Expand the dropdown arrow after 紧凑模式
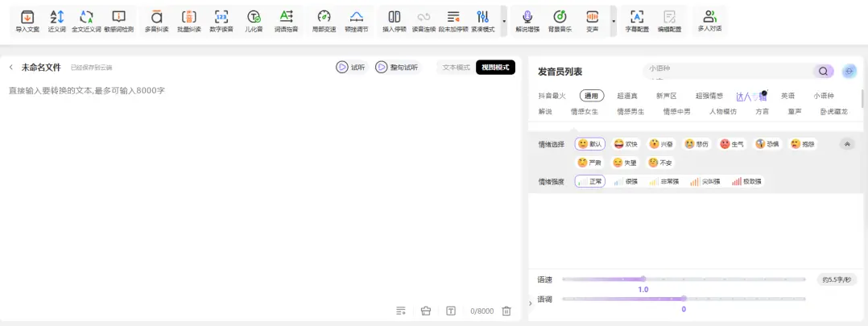This screenshot has width=868, height=326. 504,21
